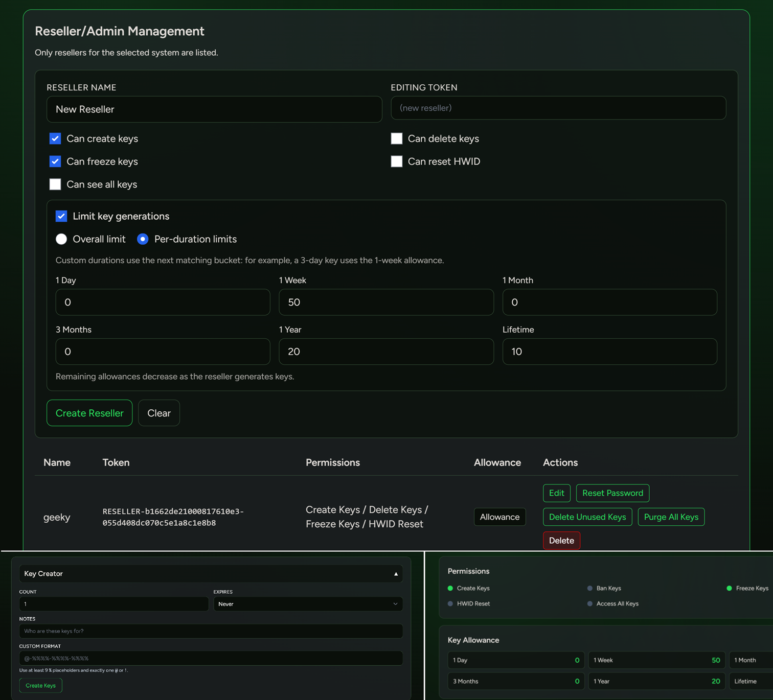Click the 1 Week key allowance value 50
773x700 pixels.
716,660
